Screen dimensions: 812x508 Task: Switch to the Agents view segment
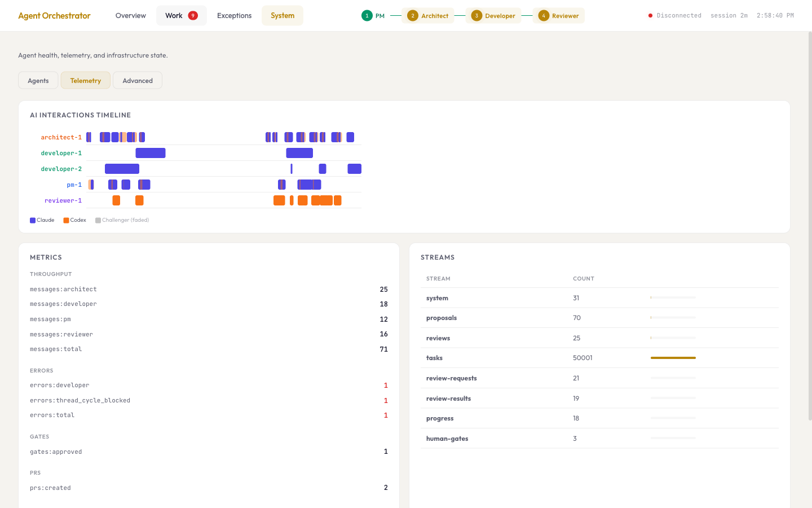pos(38,80)
